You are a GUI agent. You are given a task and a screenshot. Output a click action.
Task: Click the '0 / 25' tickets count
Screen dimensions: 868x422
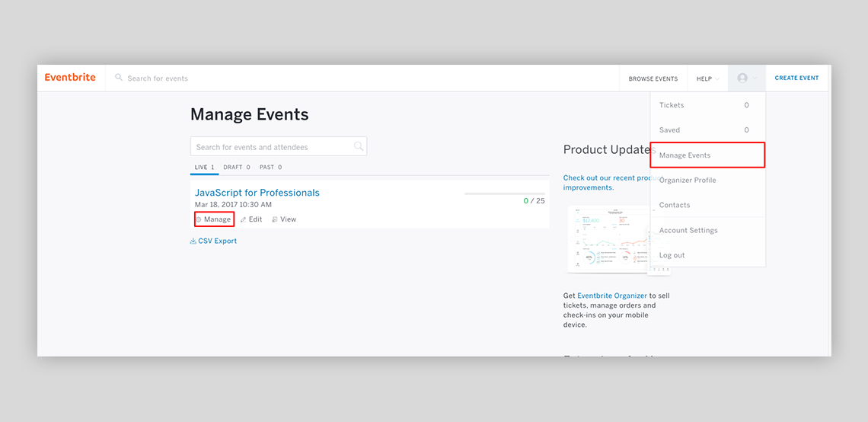534,201
